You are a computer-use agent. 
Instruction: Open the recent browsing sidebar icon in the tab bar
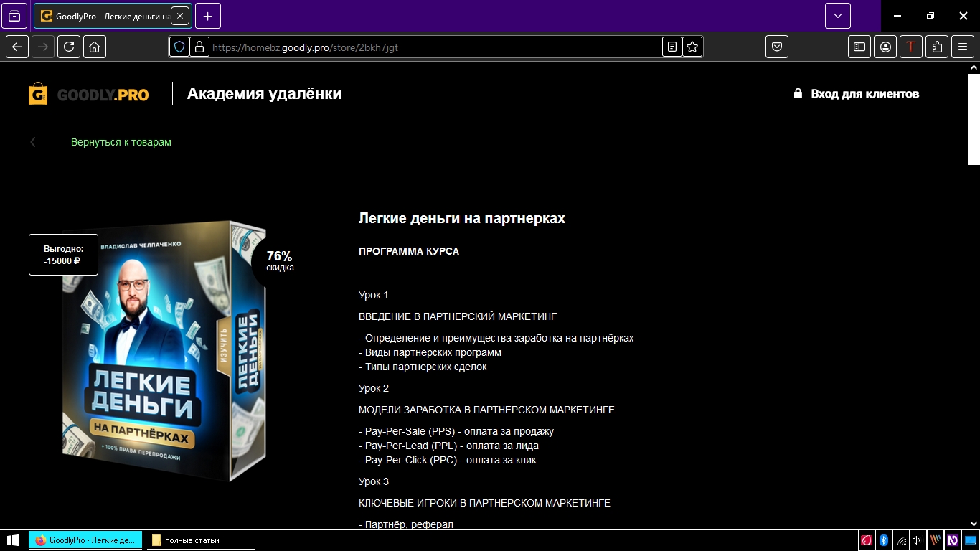coord(14,16)
